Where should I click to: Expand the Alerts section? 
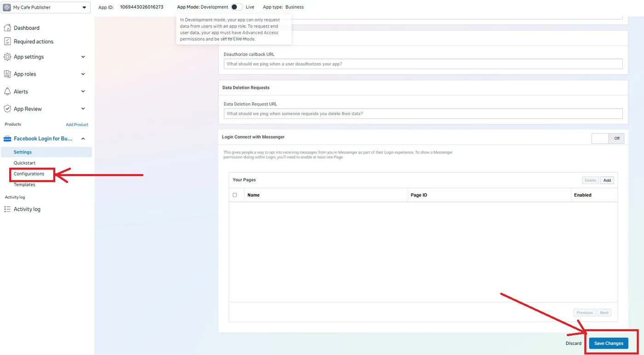point(83,92)
